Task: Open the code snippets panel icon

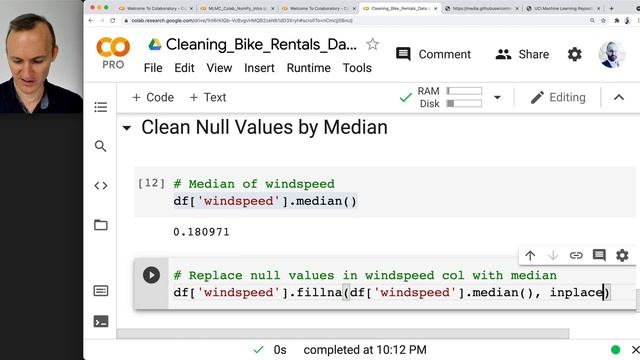Action: pos(100,186)
